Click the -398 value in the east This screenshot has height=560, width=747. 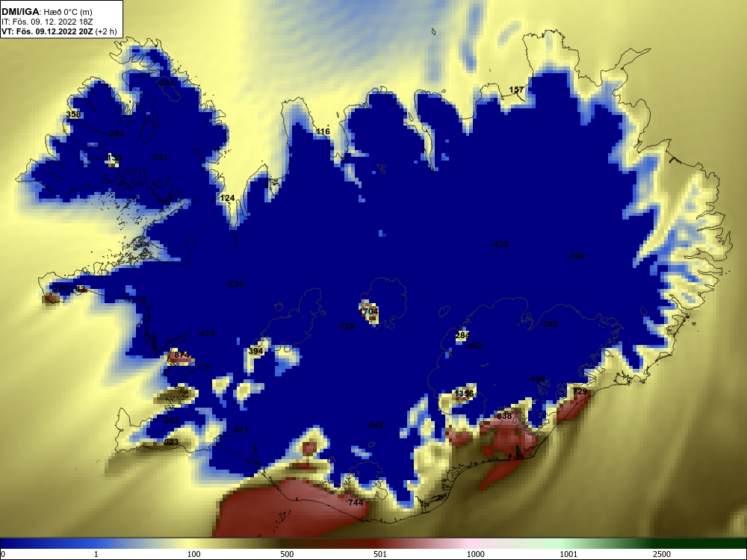pos(576,256)
